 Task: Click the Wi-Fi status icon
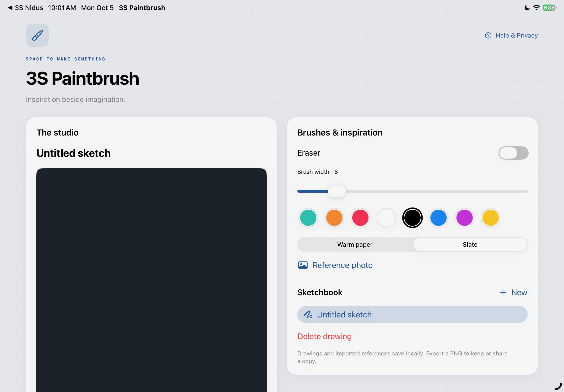click(x=536, y=8)
